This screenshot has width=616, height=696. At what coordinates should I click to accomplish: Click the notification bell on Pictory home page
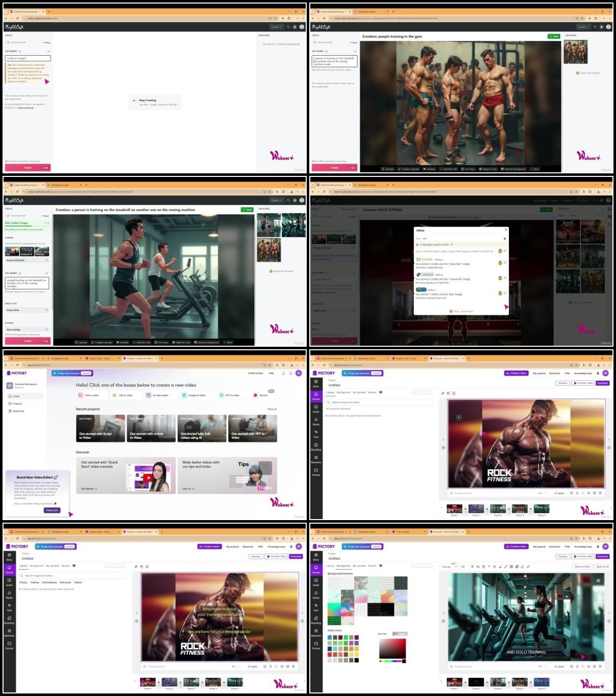(x=283, y=373)
